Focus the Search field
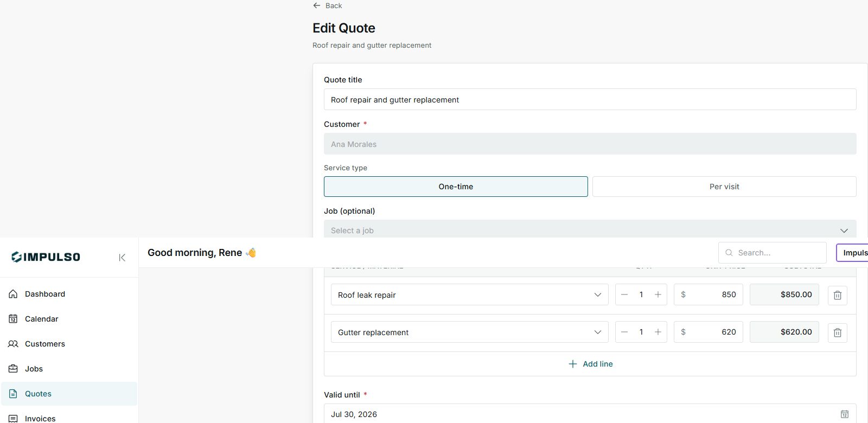868x423 pixels. click(773, 253)
